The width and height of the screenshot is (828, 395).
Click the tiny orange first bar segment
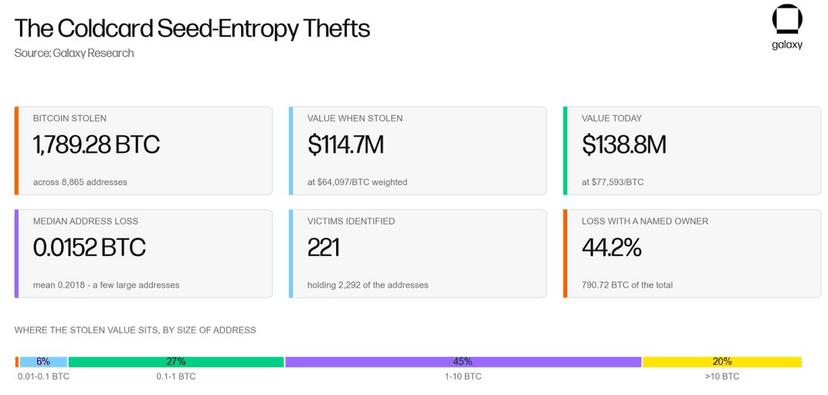pyautogui.click(x=17, y=362)
